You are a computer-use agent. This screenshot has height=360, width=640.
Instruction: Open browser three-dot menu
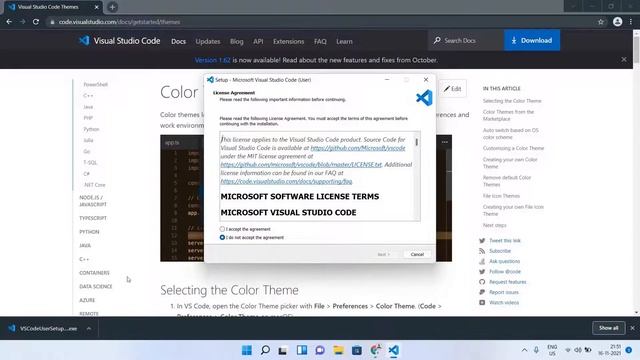click(631, 22)
